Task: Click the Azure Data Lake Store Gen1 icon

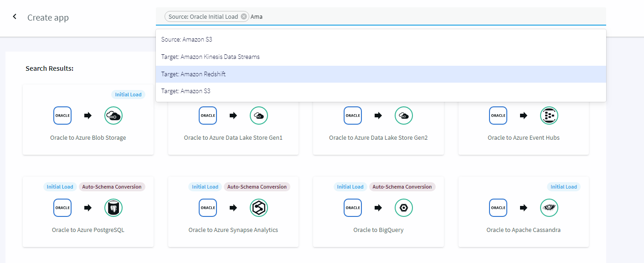Action: 259,116
